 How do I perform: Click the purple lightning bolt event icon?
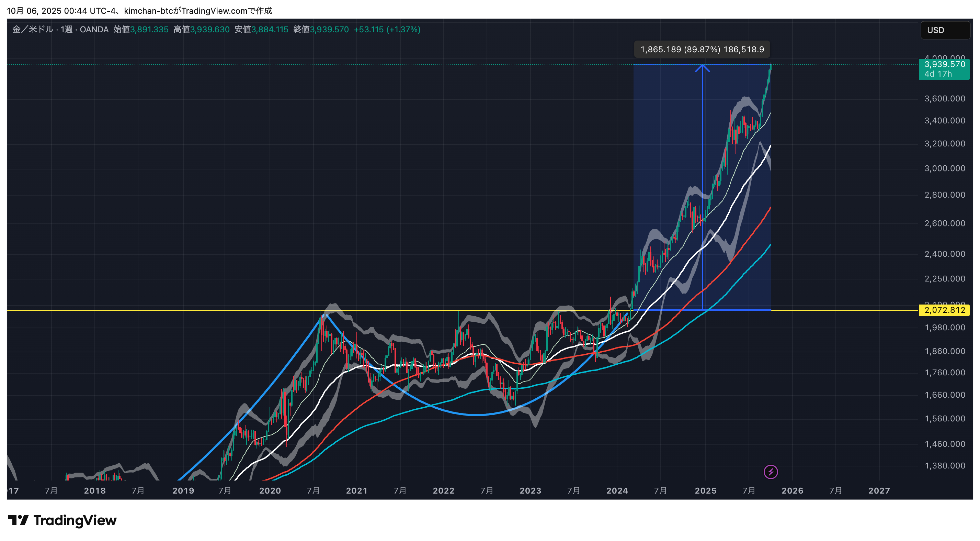tap(771, 472)
